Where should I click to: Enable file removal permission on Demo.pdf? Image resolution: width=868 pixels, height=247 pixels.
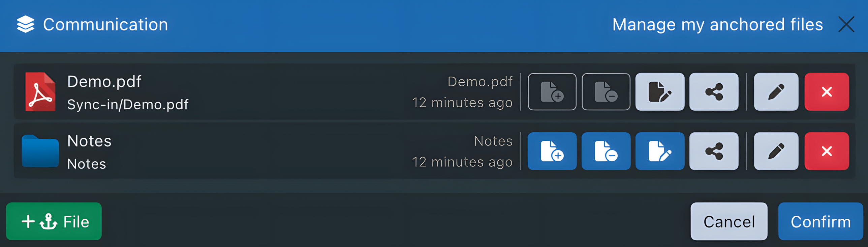(x=606, y=91)
